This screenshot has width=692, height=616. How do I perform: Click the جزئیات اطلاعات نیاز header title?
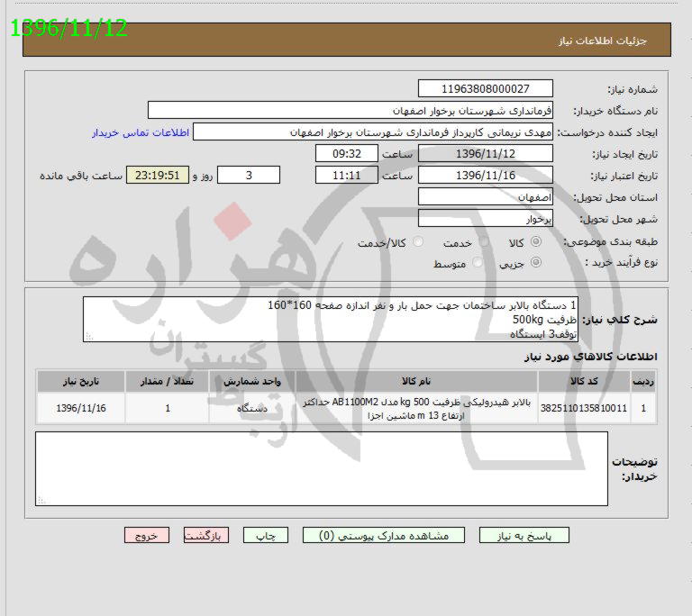pyautogui.click(x=603, y=41)
